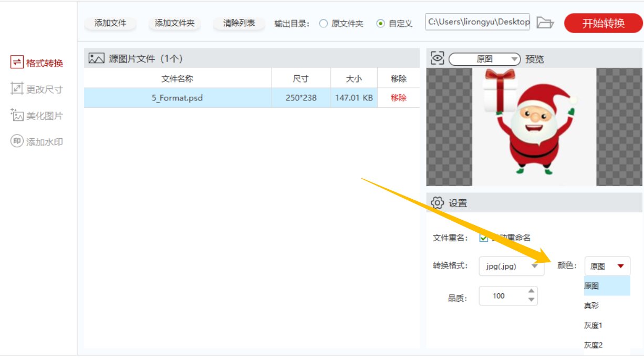Select the 自定义 output option
This screenshot has height=359, width=644.
[380, 23]
